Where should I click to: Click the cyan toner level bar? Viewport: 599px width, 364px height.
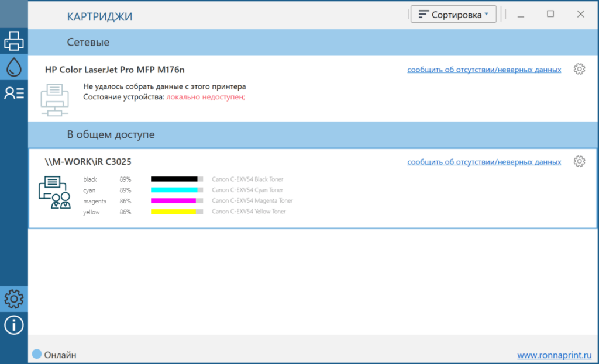[x=177, y=190]
